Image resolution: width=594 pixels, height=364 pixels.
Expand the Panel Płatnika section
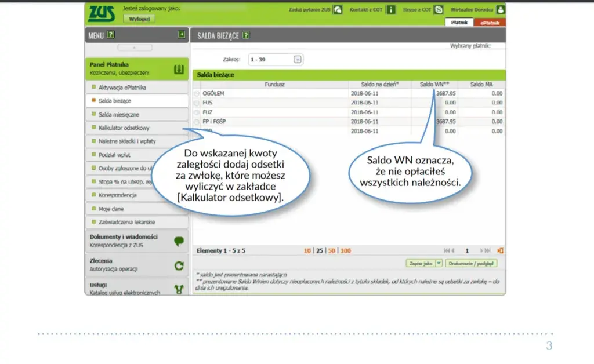(x=137, y=68)
